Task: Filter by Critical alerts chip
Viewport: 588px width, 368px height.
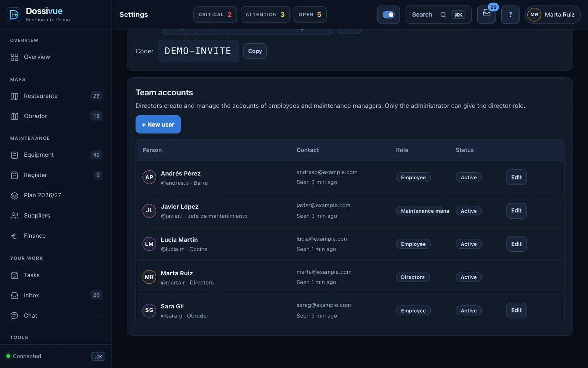Action: coord(215,15)
